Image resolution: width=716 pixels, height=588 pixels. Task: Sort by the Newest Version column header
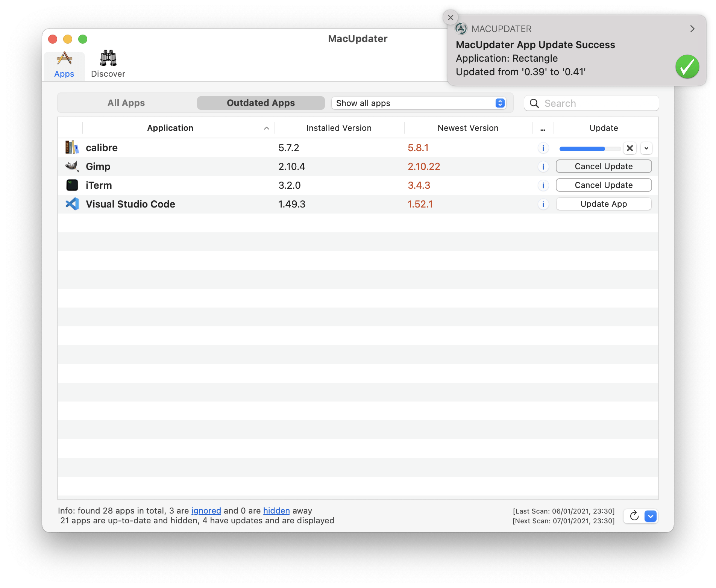(468, 128)
